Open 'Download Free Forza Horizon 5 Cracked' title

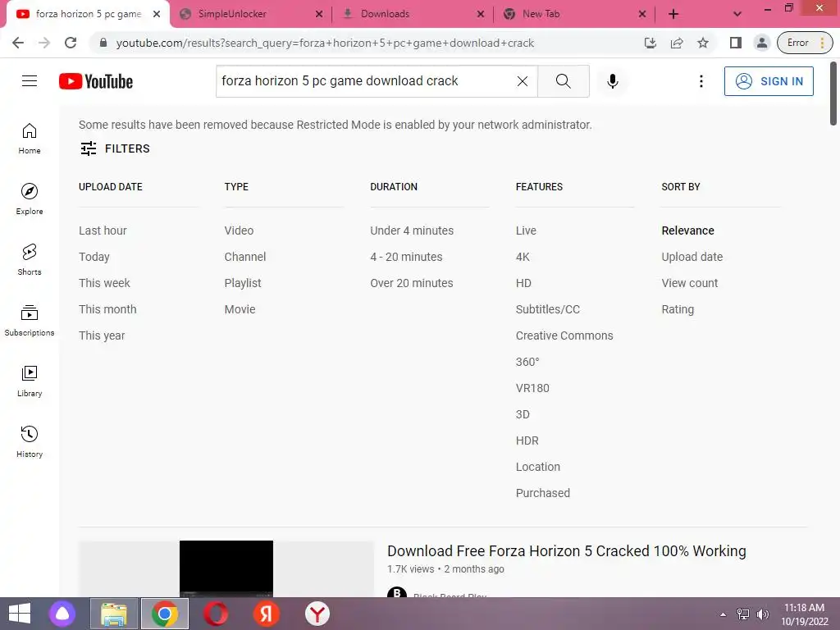[566, 550]
